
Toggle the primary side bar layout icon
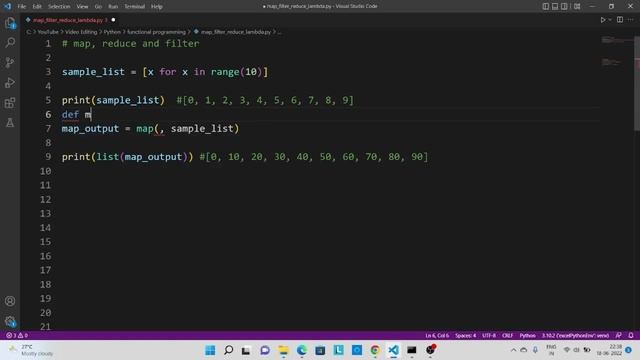pyautogui.click(x=546, y=6)
